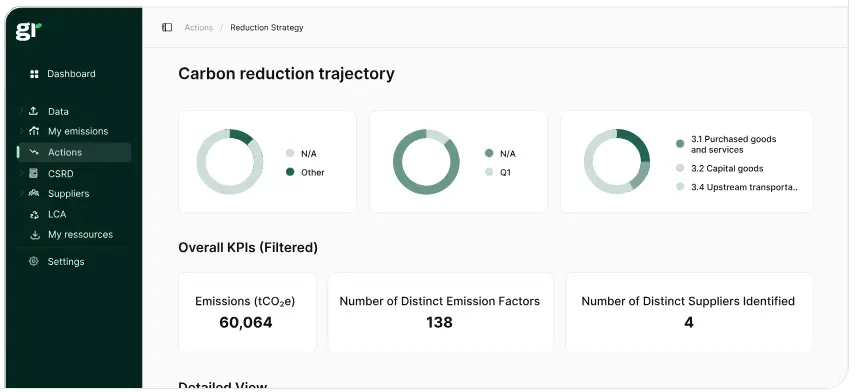Click the N/A legend dot in first chart
The width and height of the screenshot is (856, 392).
pos(290,154)
